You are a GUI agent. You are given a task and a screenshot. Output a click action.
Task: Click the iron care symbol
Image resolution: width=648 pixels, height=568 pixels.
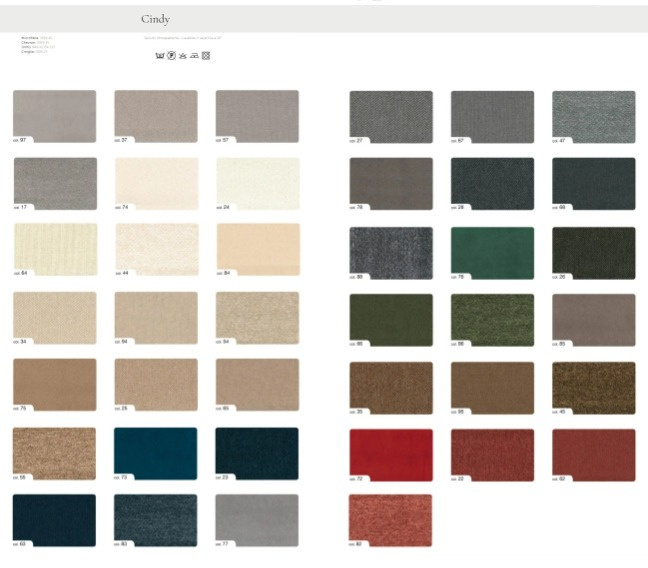tap(194, 56)
